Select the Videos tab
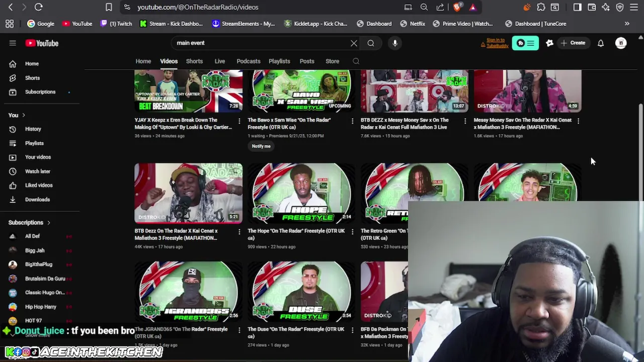Viewport: 644px width, 362px height. 169,61
